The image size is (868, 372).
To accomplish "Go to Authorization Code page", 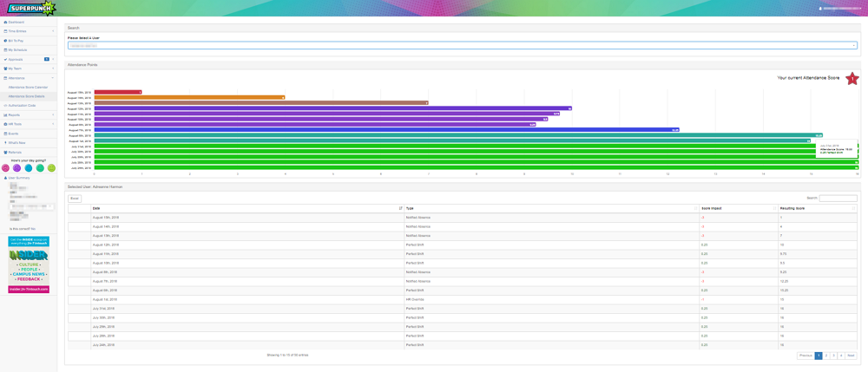I will (x=22, y=105).
